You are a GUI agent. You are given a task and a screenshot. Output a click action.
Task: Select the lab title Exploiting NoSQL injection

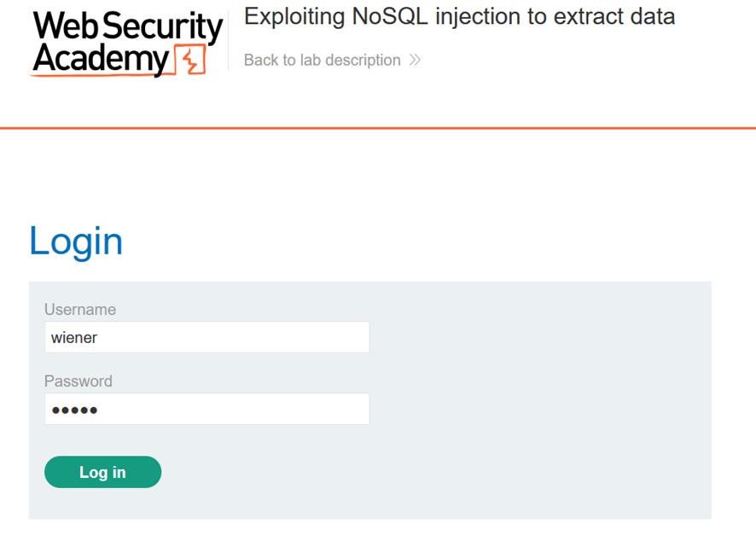pos(459,16)
